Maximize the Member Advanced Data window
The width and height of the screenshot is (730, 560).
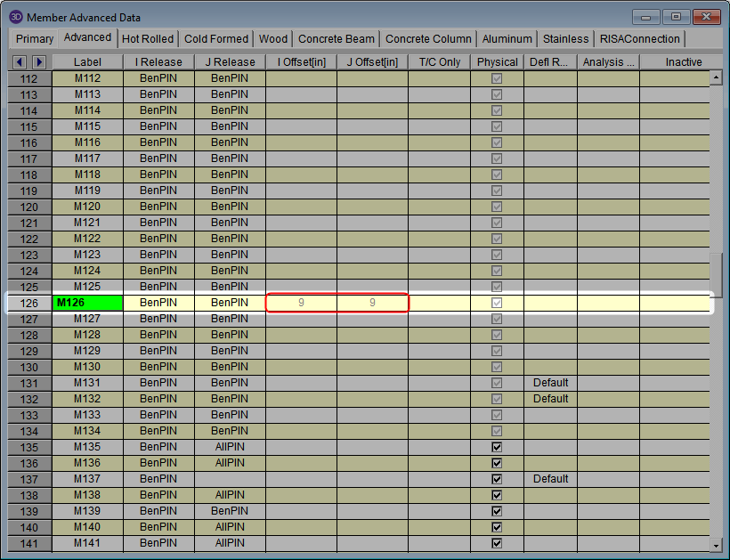pos(676,16)
